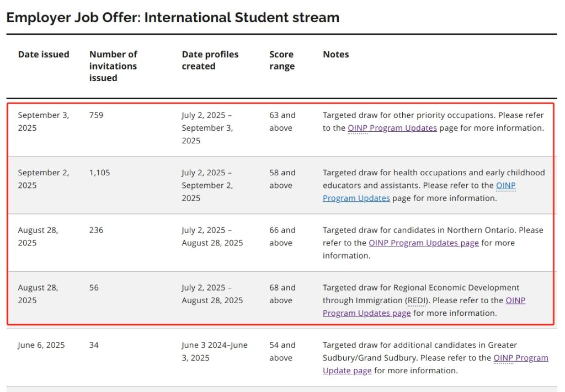The image size is (565, 392).
Task: Select the 236 invitations cell
Action: [96, 230]
